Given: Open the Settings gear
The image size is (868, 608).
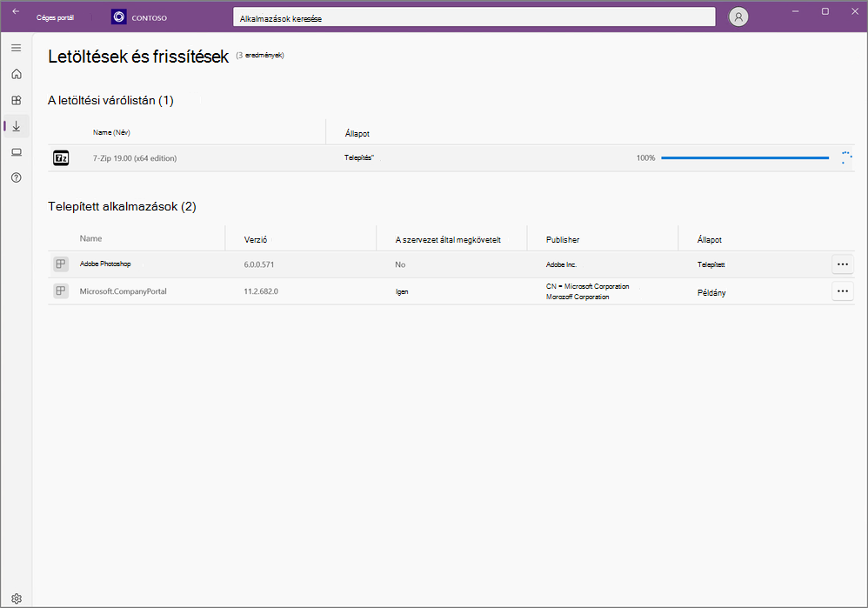Looking at the screenshot, I should (16, 598).
